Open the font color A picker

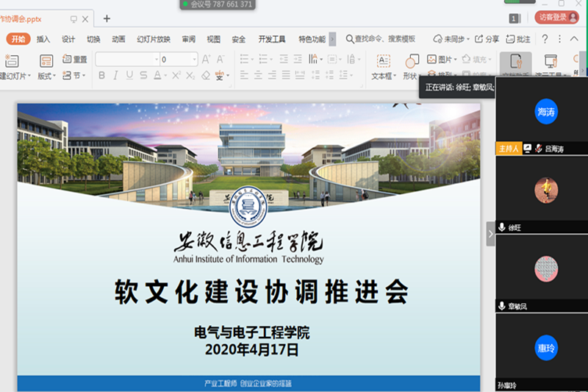click(159, 76)
